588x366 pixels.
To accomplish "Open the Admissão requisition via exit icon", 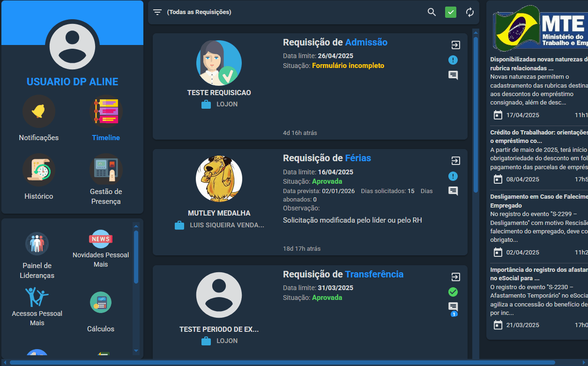I will pyautogui.click(x=455, y=45).
